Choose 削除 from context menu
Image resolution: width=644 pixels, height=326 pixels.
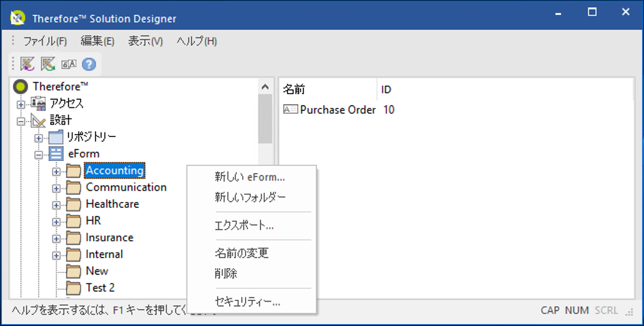click(x=252, y=273)
